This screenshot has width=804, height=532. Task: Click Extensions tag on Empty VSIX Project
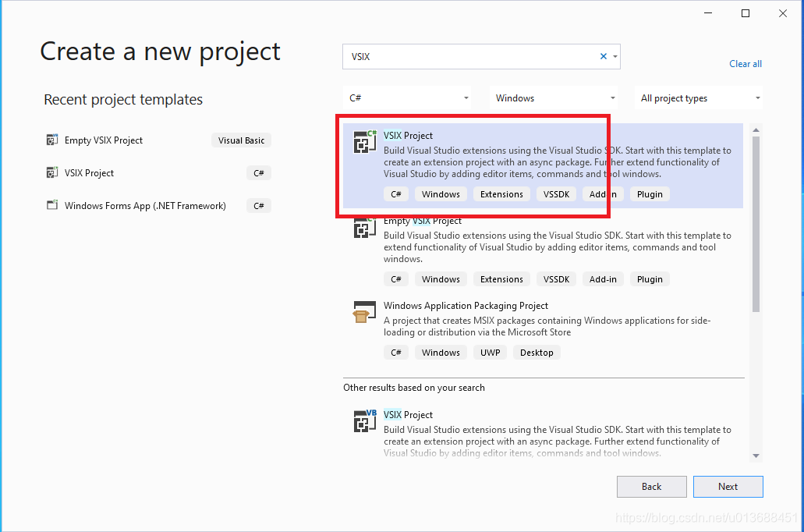[501, 279]
